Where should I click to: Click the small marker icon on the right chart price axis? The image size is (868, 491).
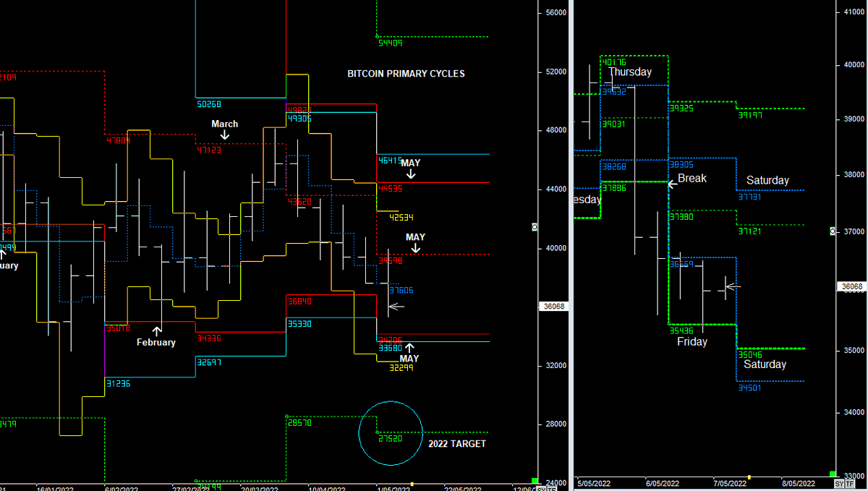[x=832, y=231]
